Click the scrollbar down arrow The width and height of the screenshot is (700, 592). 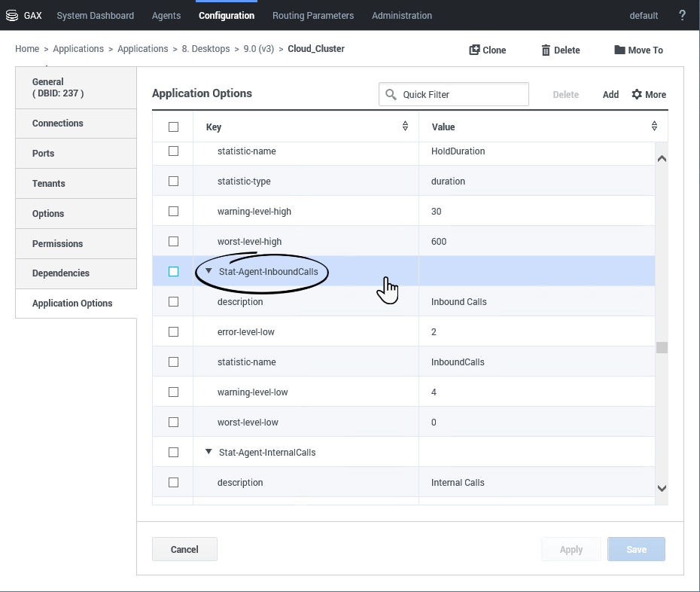662,488
